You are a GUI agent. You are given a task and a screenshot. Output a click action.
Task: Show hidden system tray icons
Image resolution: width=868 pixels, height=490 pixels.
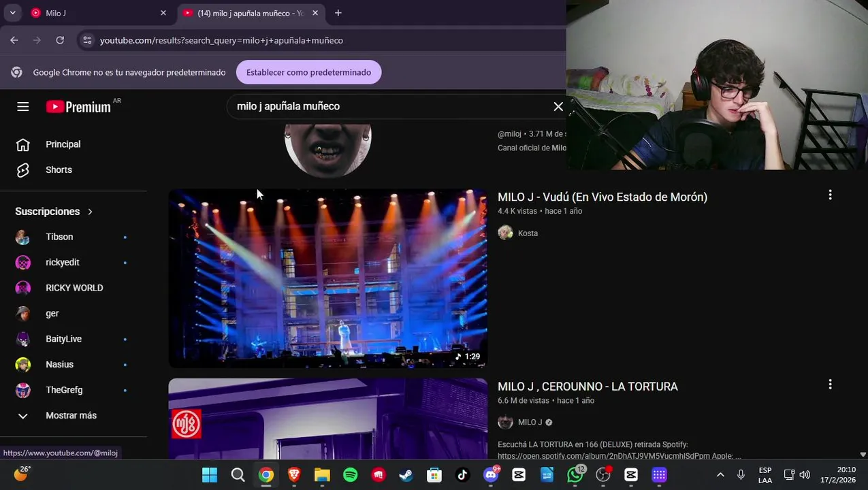click(x=720, y=474)
